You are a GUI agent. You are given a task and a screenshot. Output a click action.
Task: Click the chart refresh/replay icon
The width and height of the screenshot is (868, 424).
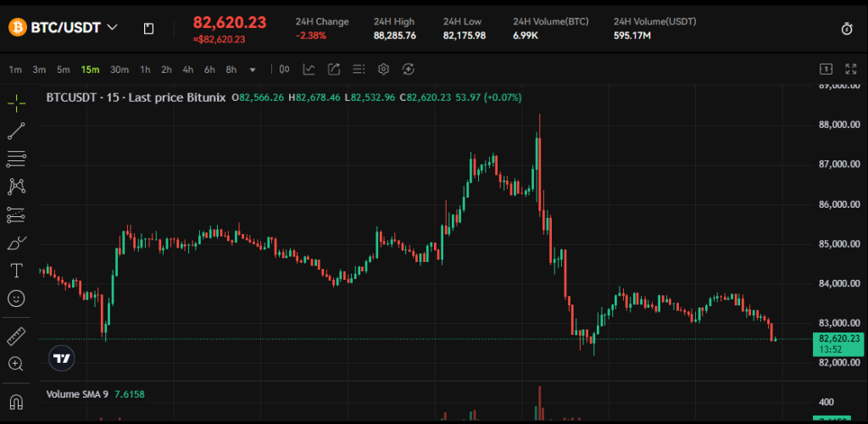409,70
